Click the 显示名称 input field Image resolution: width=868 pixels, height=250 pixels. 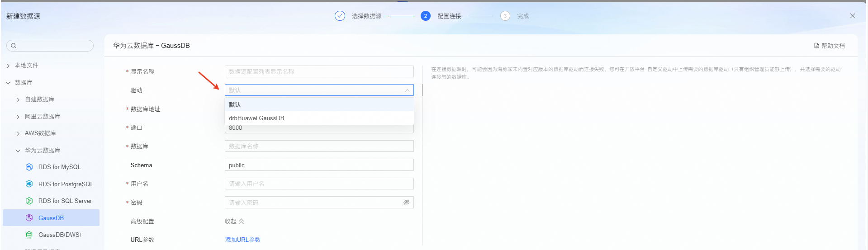(x=319, y=71)
